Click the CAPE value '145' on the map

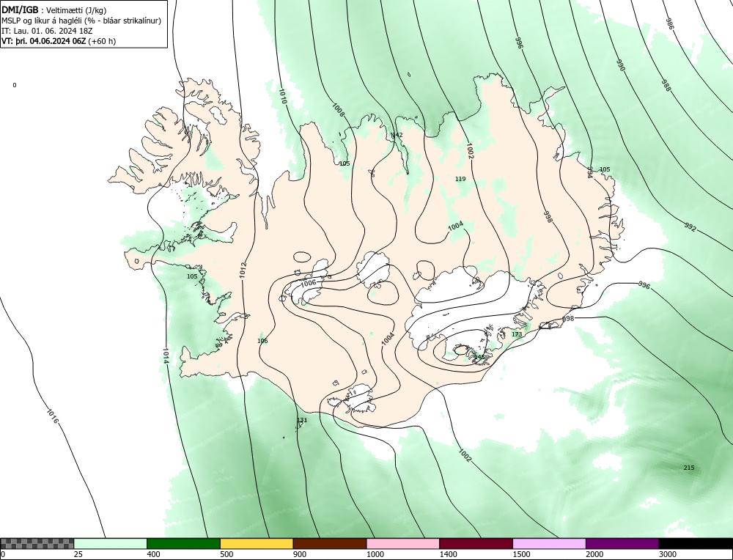(479, 357)
